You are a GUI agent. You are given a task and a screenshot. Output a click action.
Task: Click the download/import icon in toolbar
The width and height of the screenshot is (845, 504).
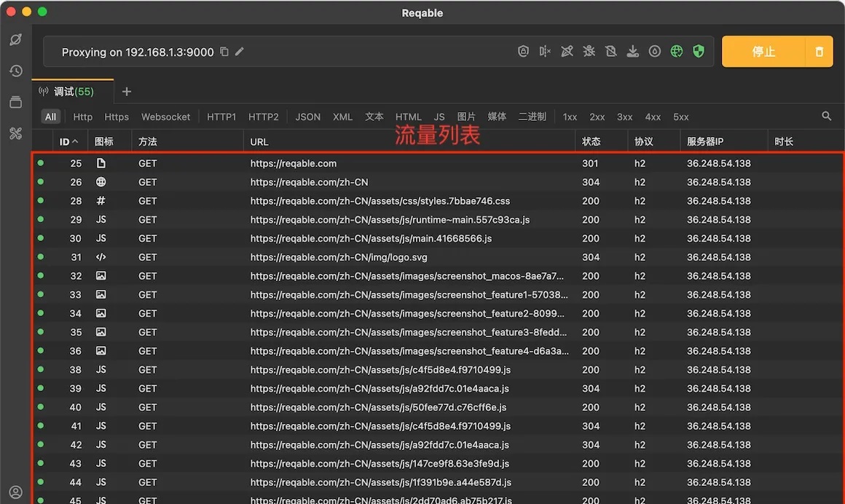coord(633,51)
